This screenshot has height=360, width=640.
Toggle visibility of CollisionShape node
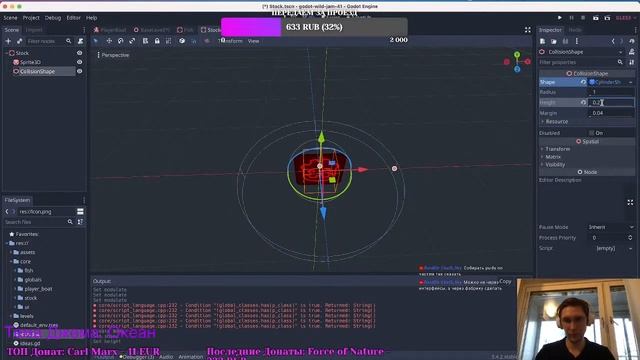click(x=80, y=71)
